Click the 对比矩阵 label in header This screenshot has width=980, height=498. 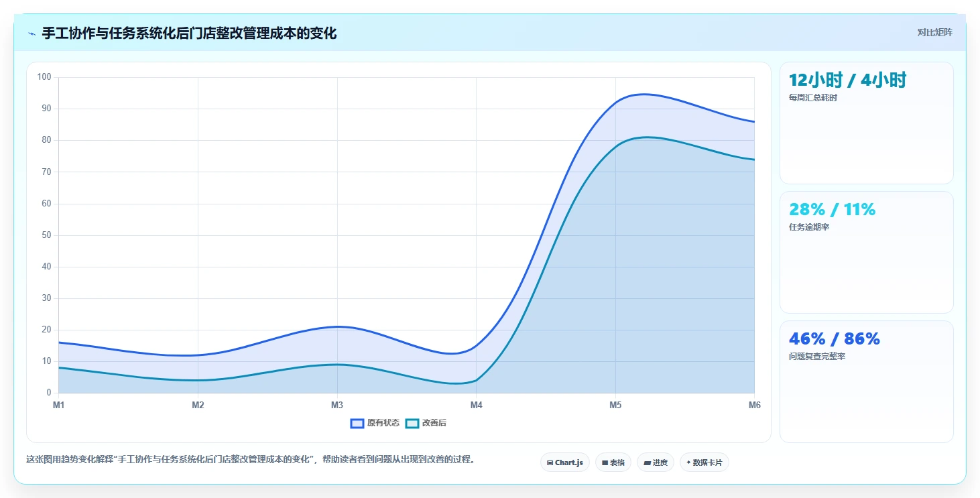click(x=934, y=32)
